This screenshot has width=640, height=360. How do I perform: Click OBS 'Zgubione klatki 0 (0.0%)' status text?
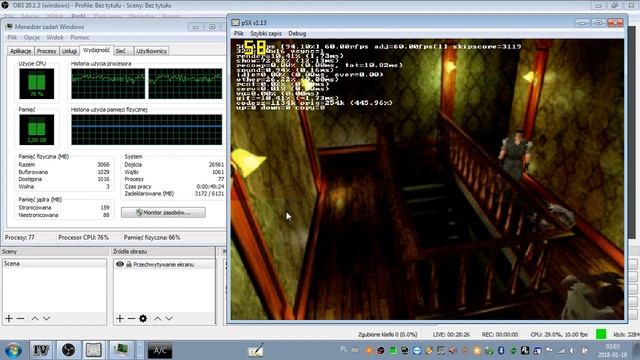pos(388,335)
